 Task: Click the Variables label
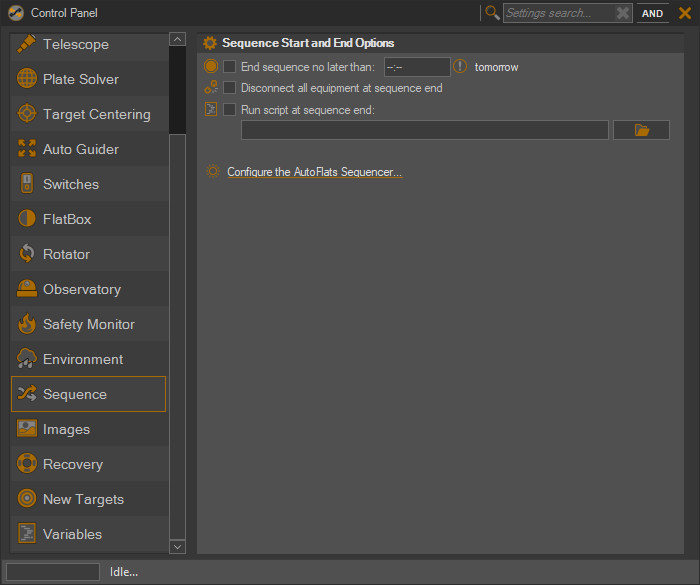click(72, 534)
